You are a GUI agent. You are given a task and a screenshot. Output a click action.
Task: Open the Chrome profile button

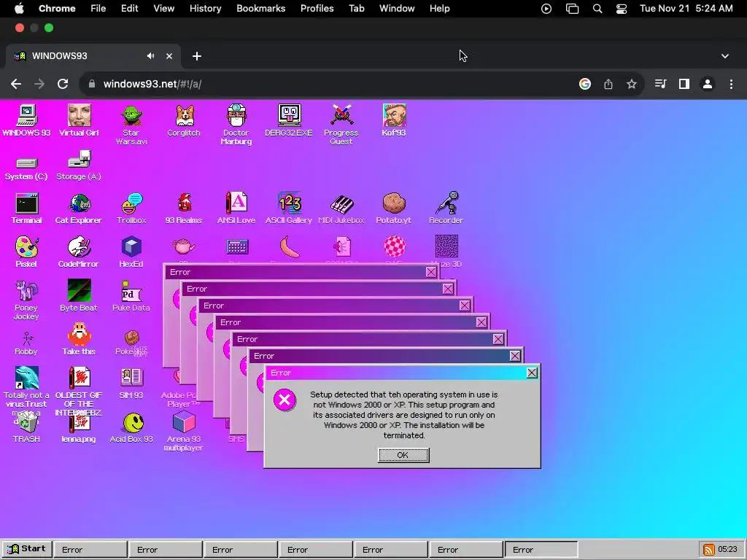coord(708,85)
